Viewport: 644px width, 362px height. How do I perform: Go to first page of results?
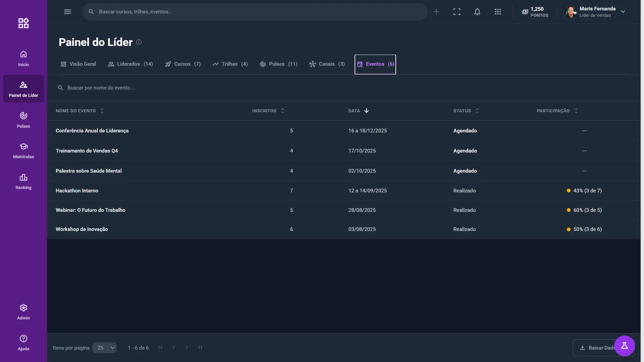(x=161, y=348)
